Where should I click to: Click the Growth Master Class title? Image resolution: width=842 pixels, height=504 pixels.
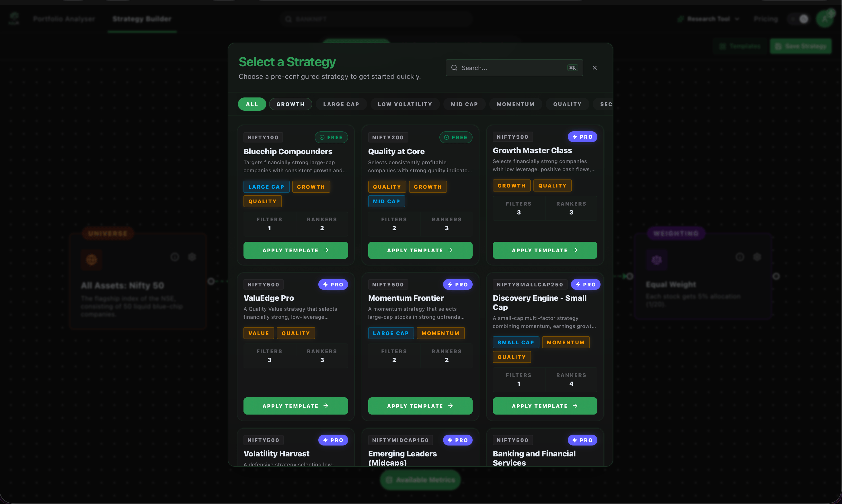pos(532,151)
